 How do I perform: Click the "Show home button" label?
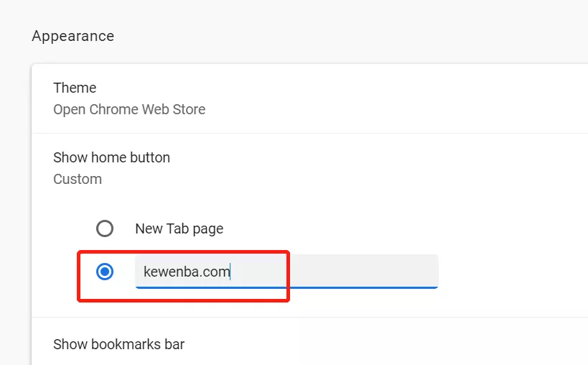(111, 157)
